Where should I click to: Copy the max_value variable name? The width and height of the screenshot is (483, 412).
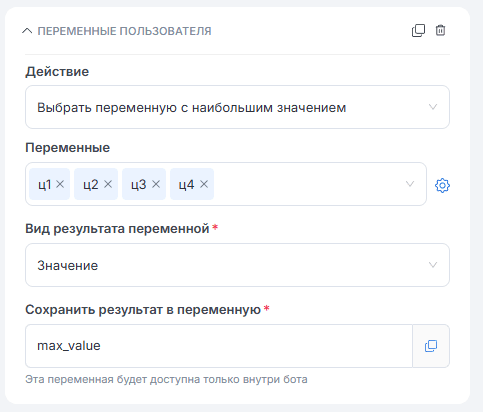pyautogui.click(x=431, y=346)
